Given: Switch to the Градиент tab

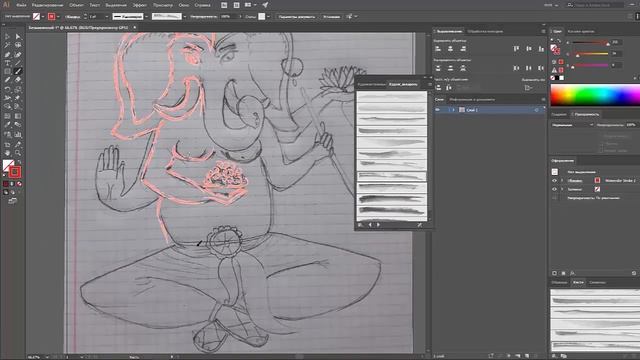Looking at the screenshot, I should point(558,114).
